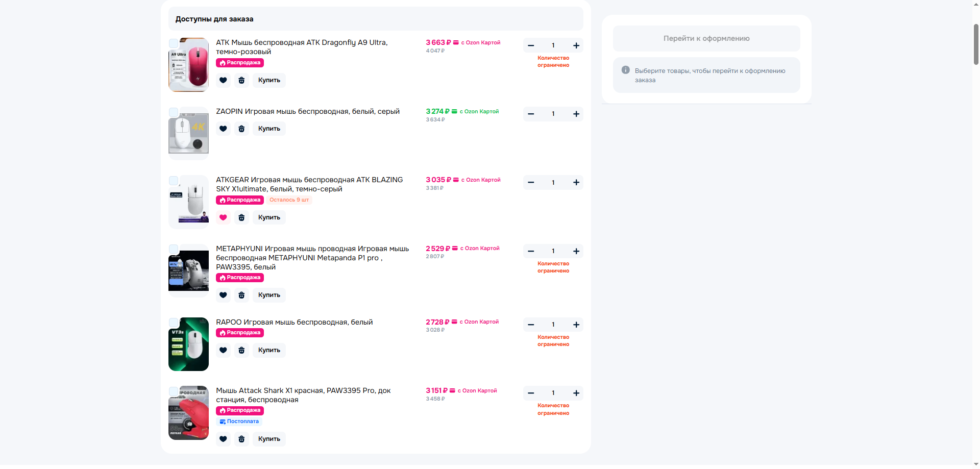
Task: Favorite the ATK Dragonfly A9 Ultra mouse
Action: coord(223,80)
